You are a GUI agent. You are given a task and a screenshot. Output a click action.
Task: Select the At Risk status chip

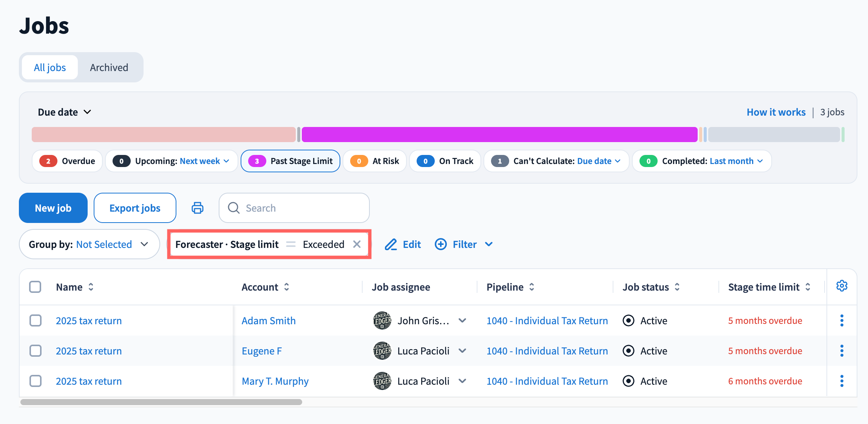(375, 161)
